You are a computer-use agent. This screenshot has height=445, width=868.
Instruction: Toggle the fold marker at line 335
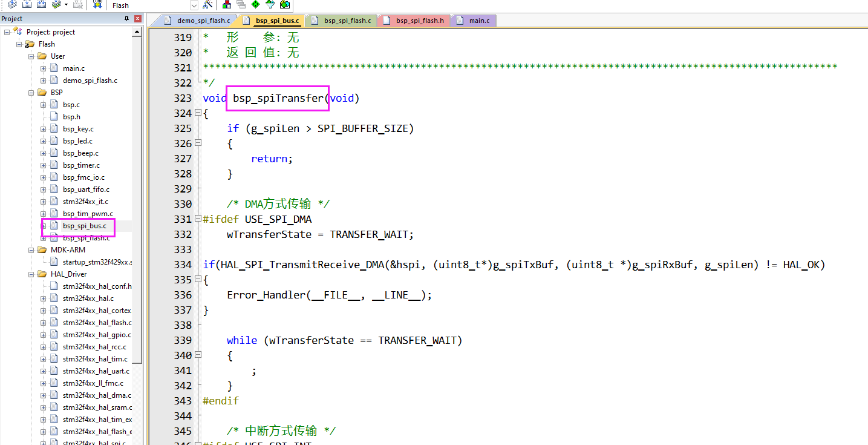click(198, 280)
